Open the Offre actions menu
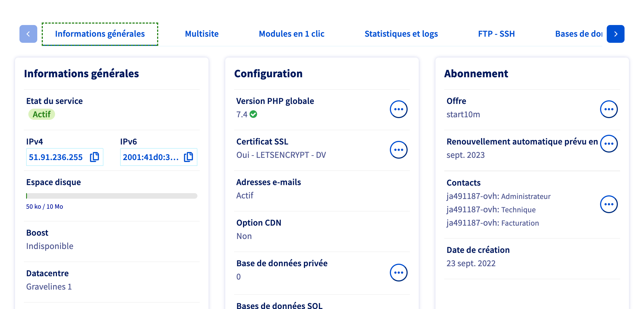The image size is (644, 309). point(609,109)
